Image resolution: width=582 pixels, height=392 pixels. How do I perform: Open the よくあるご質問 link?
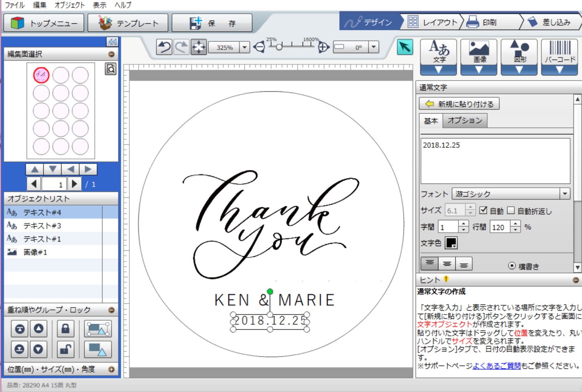496,366
